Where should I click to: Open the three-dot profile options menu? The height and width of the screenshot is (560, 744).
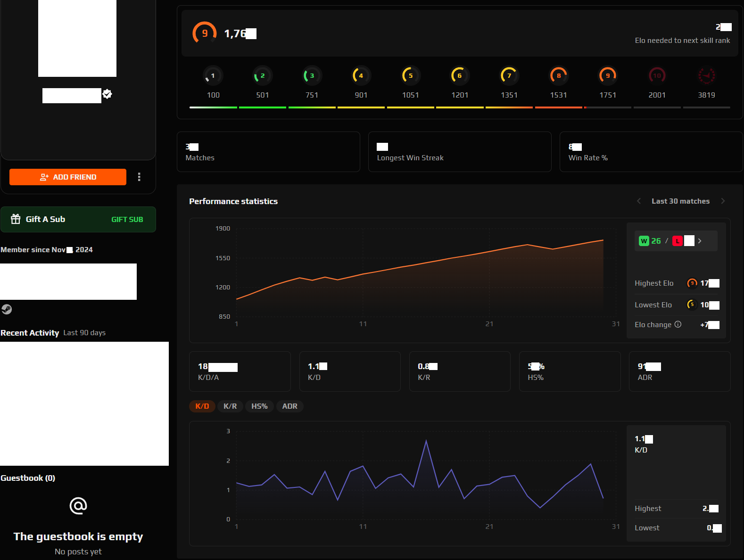pos(139,177)
